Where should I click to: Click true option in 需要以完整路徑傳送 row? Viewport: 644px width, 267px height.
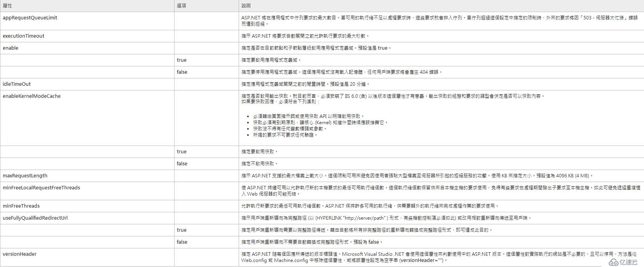[182, 230]
